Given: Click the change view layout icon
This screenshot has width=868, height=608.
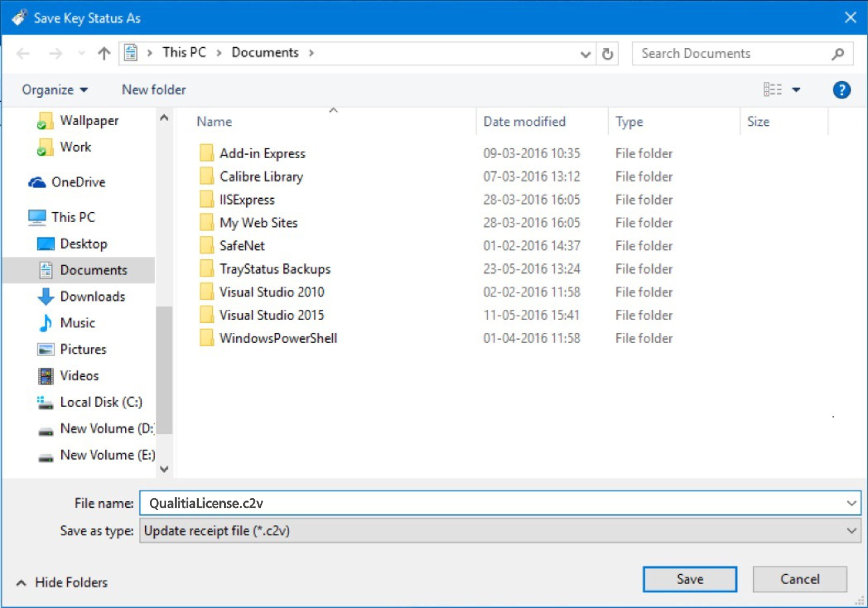Looking at the screenshot, I should click(x=772, y=90).
